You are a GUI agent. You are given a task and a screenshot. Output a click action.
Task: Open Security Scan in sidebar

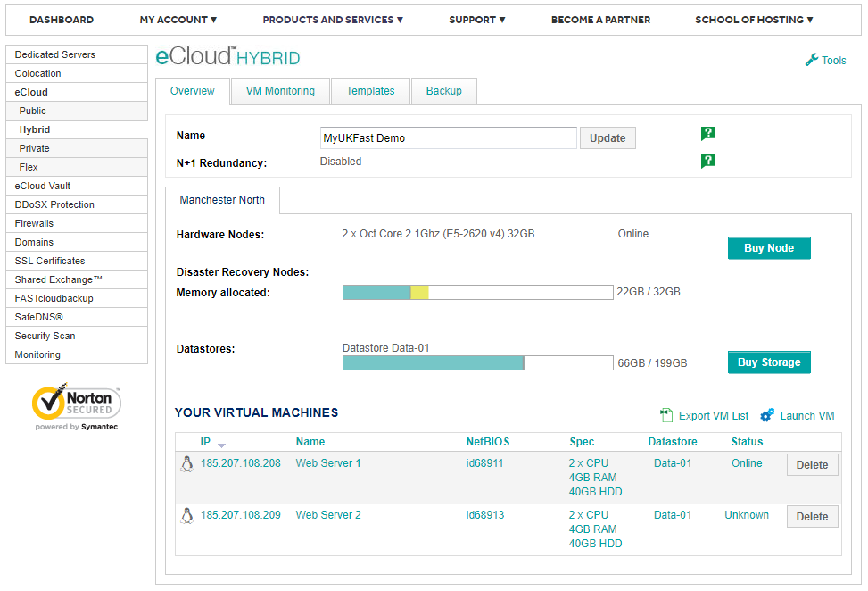[77, 337]
